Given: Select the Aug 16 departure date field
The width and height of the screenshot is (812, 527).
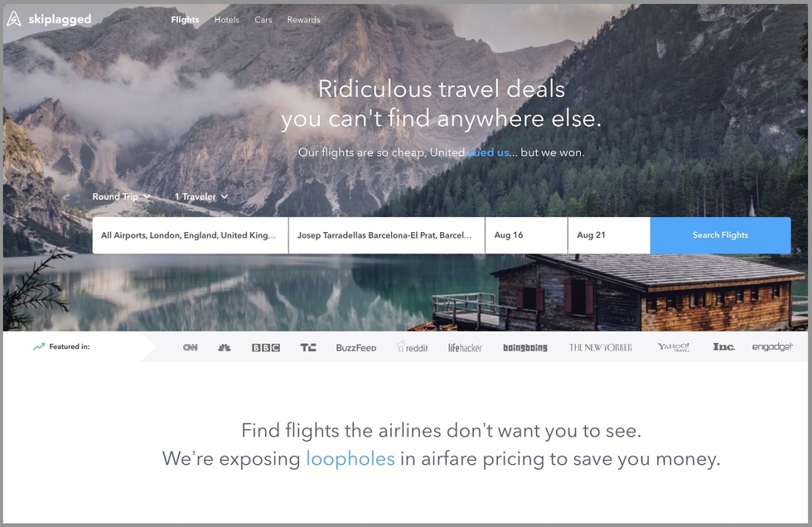Looking at the screenshot, I should [x=526, y=235].
